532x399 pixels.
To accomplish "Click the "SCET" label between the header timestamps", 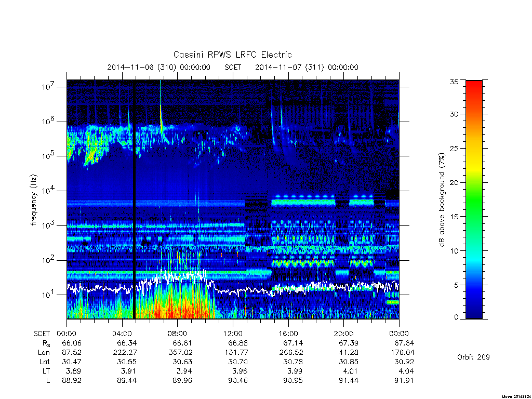I will point(233,67).
